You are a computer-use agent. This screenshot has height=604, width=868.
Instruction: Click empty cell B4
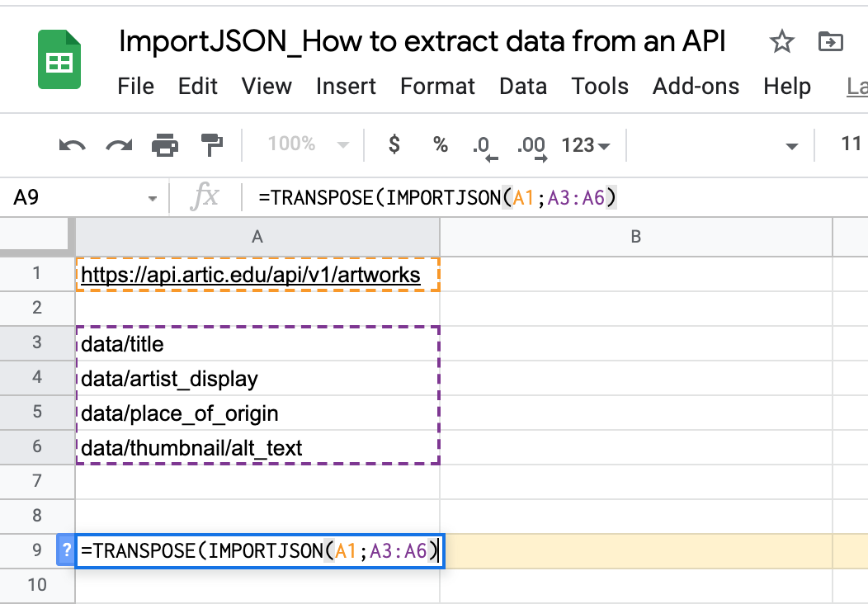point(636,378)
